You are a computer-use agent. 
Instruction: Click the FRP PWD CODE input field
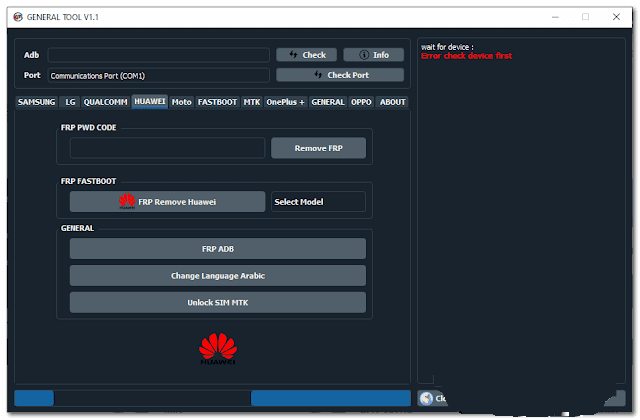click(x=167, y=148)
